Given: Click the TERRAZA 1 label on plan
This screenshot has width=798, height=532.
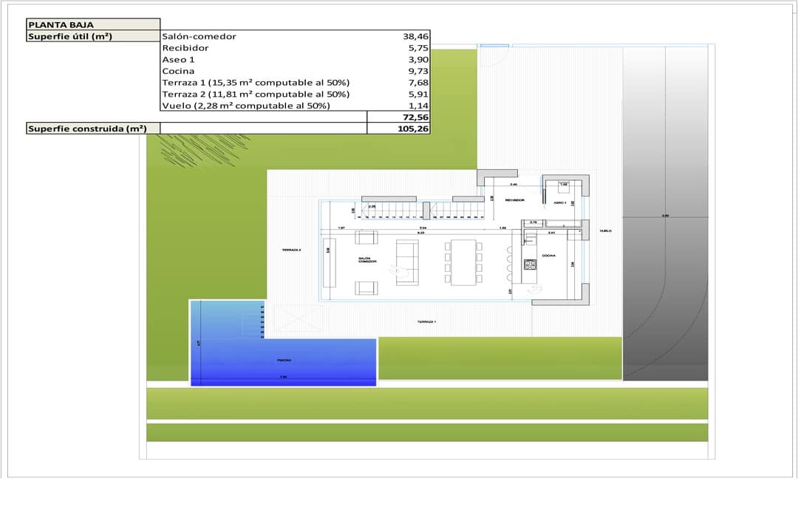Looking at the screenshot, I should point(426,322).
